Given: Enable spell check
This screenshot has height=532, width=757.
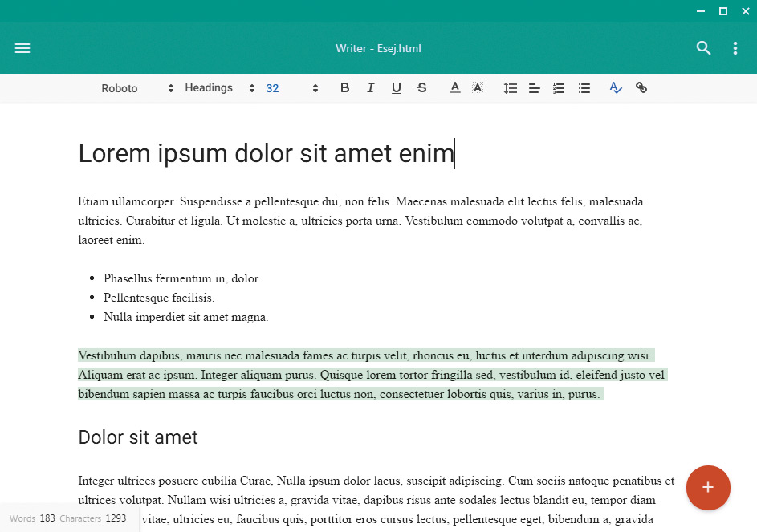Looking at the screenshot, I should (x=615, y=87).
